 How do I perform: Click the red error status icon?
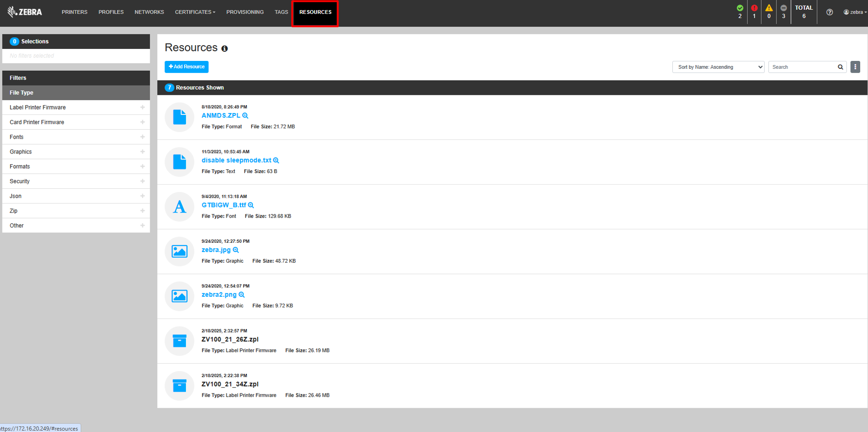(x=754, y=8)
